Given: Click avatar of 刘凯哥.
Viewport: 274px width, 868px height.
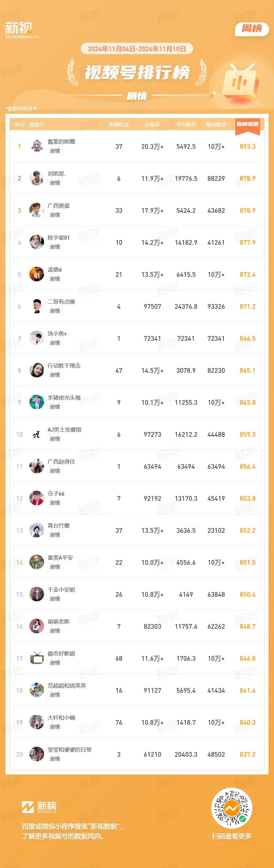Looking at the screenshot, I should [36, 178].
